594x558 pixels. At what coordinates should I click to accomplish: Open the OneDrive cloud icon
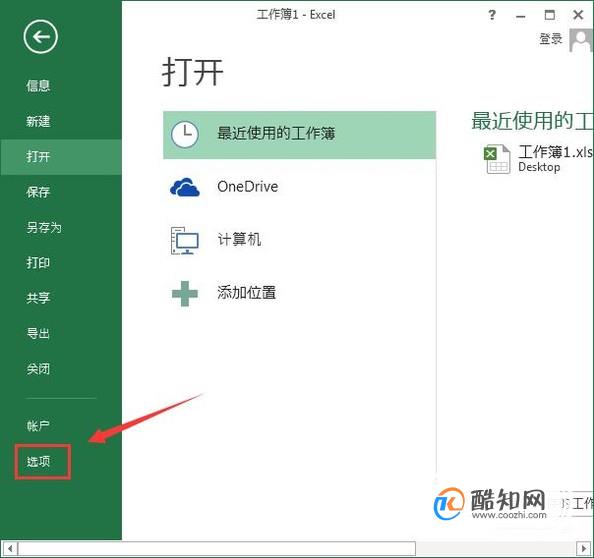click(184, 187)
